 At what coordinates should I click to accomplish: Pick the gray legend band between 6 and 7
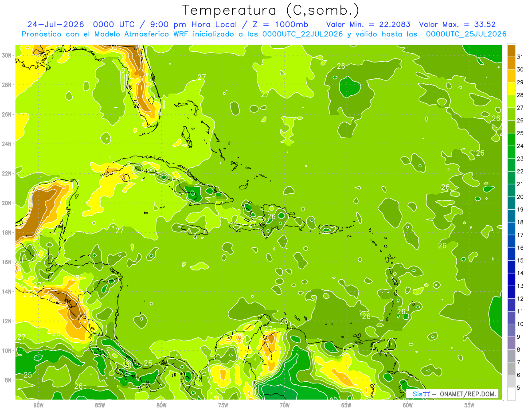[x=511, y=368]
